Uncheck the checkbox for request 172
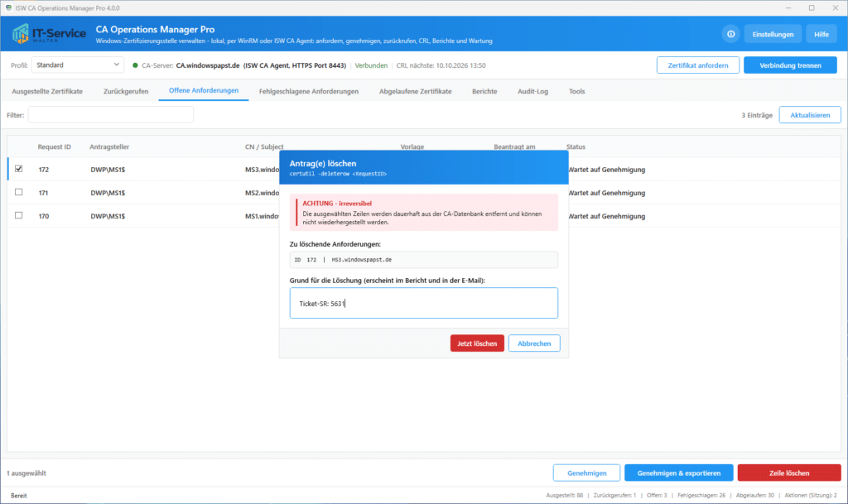This screenshot has height=504, width=848. [19, 169]
